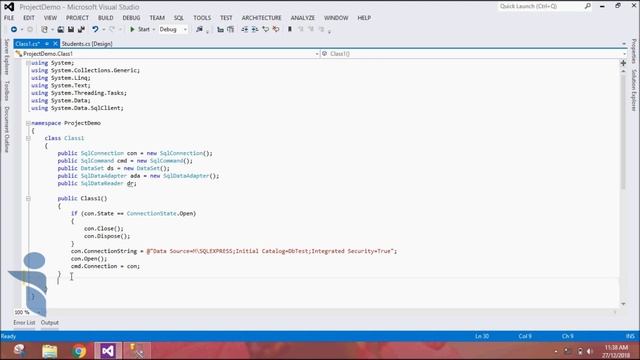Click the Quick Launch search magnifier icon

point(587,6)
